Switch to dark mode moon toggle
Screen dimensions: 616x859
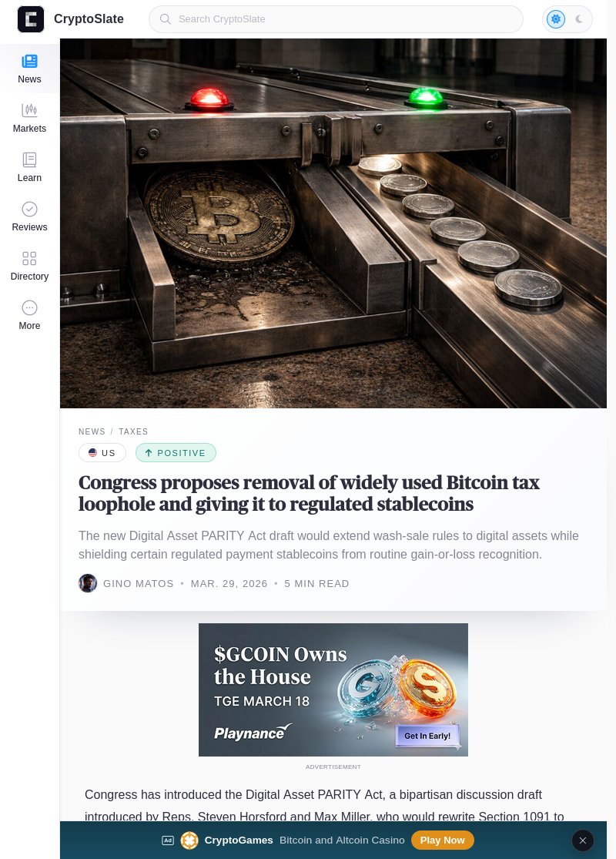(x=579, y=19)
